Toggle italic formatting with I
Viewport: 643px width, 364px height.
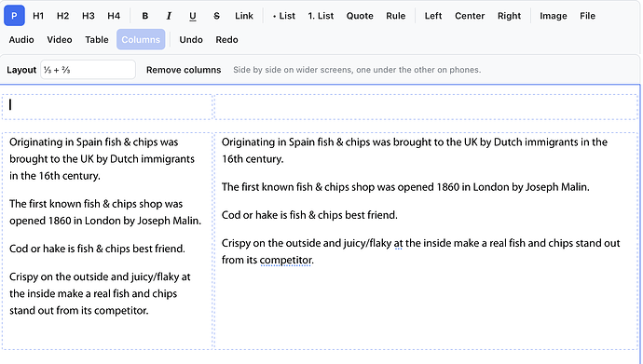(x=169, y=16)
